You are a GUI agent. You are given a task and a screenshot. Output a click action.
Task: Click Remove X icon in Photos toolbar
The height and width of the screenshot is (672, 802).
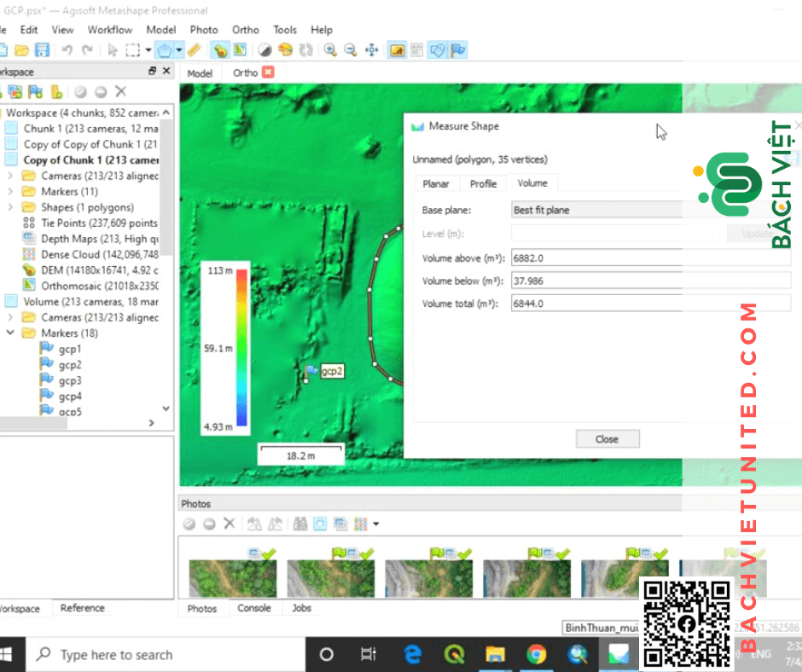point(230,524)
